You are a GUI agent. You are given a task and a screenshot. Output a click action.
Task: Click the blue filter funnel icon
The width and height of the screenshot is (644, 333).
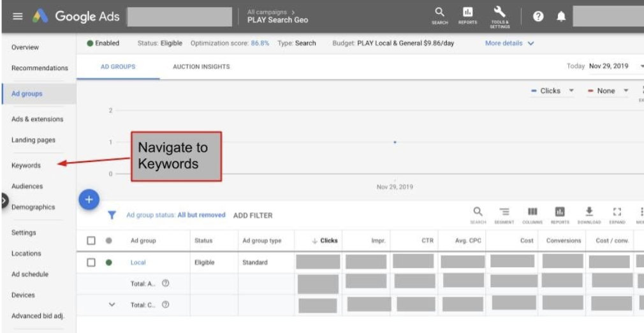point(112,215)
